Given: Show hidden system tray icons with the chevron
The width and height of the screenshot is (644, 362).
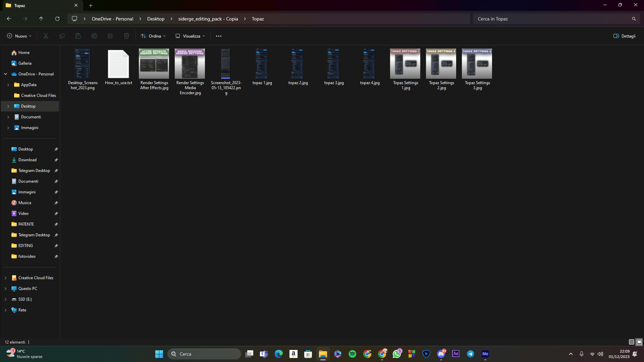Looking at the screenshot, I should click(x=571, y=354).
